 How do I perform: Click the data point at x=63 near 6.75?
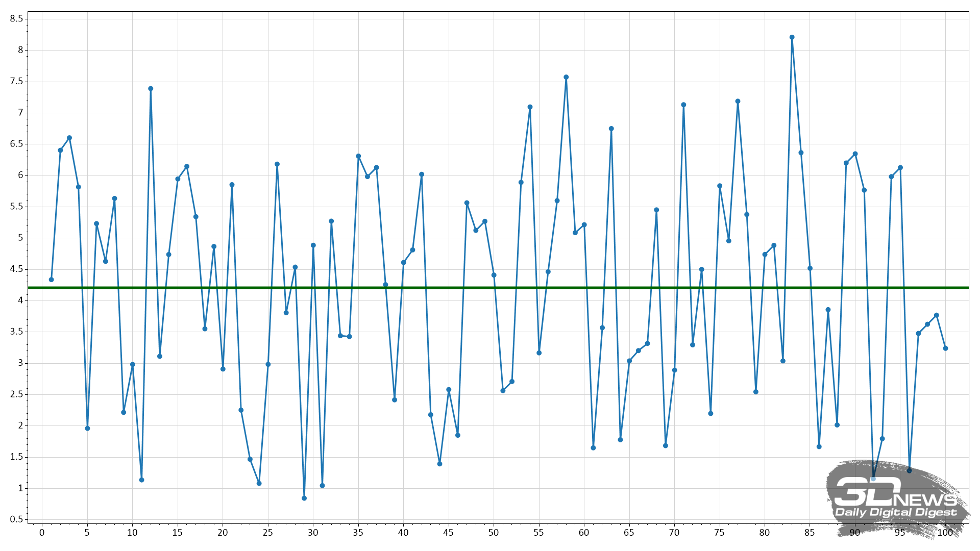(611, 129)
